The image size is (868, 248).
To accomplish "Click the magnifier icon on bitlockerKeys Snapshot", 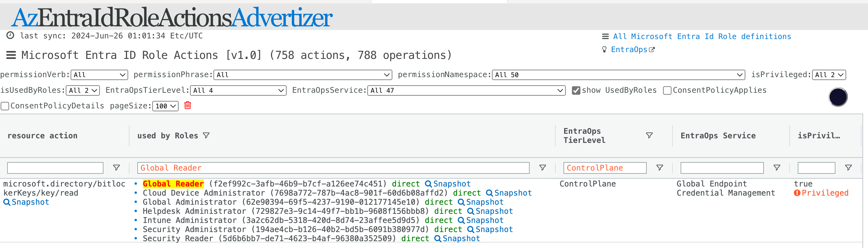I will click(7, 202).
